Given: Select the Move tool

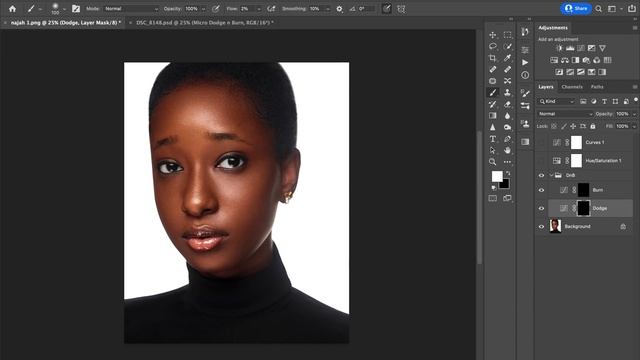Looking at the screenshot, I should [493, 35].
